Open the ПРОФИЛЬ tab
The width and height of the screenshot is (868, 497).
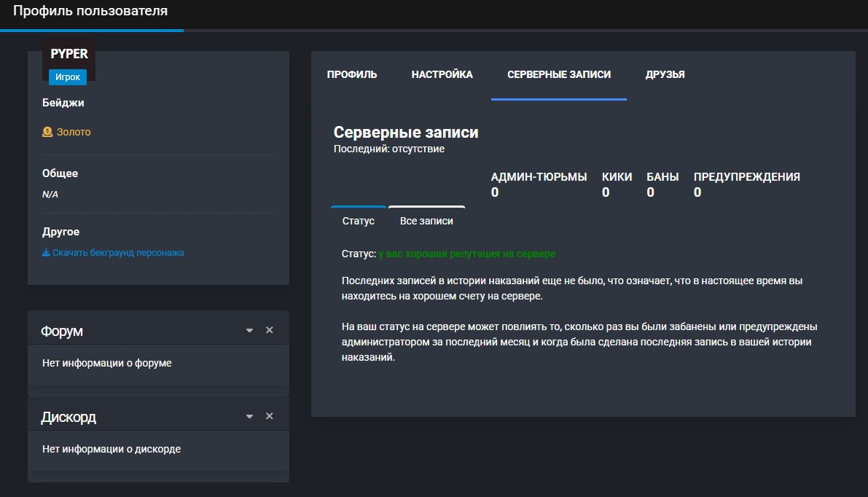tap(351, 74)
